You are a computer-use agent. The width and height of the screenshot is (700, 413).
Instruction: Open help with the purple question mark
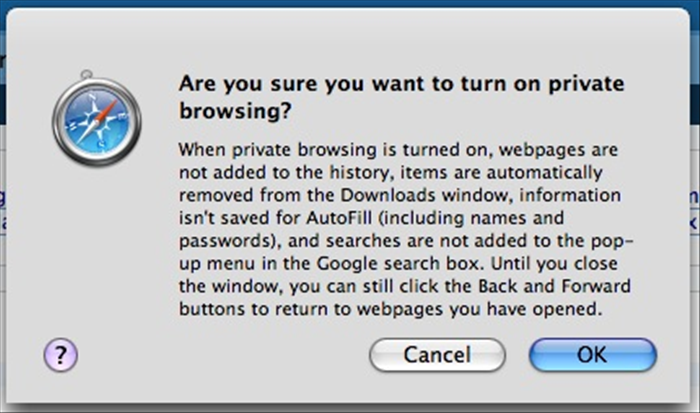pos(61,355)
